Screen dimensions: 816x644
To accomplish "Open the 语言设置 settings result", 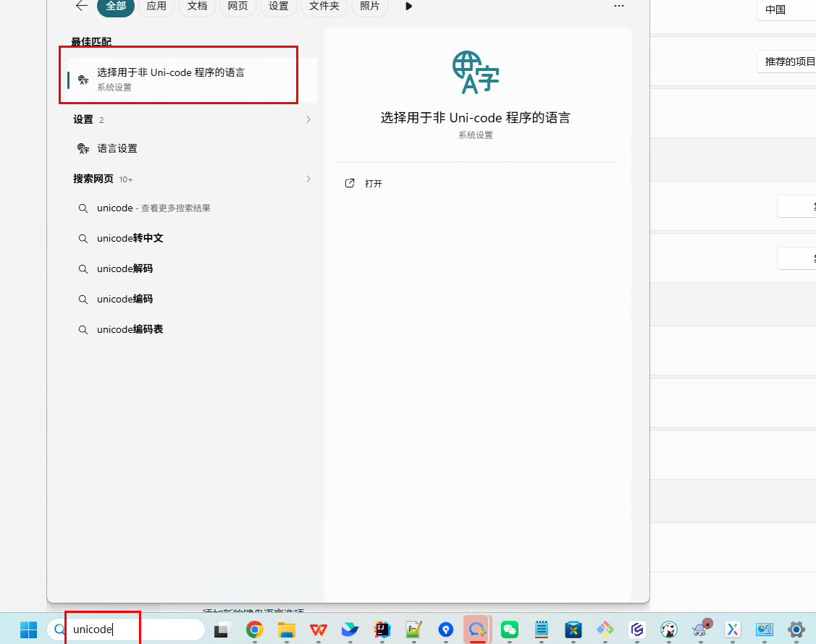I will pos(117,148).
